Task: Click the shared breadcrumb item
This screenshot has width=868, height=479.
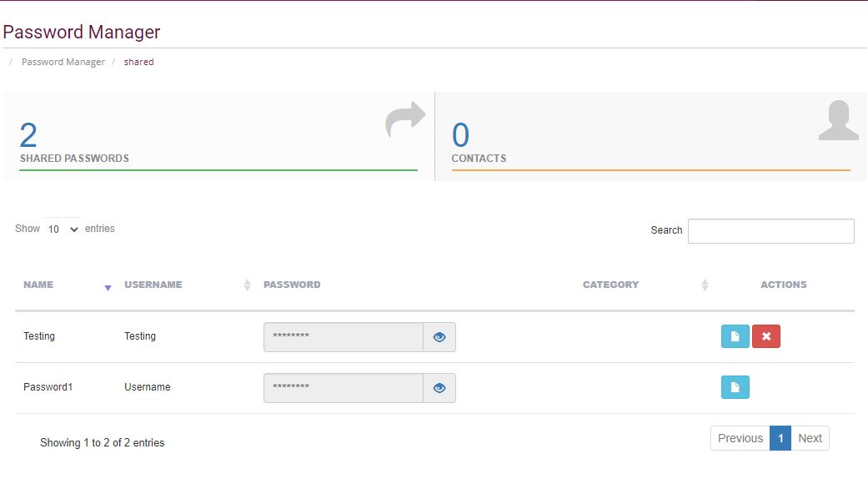Action: 139,62
